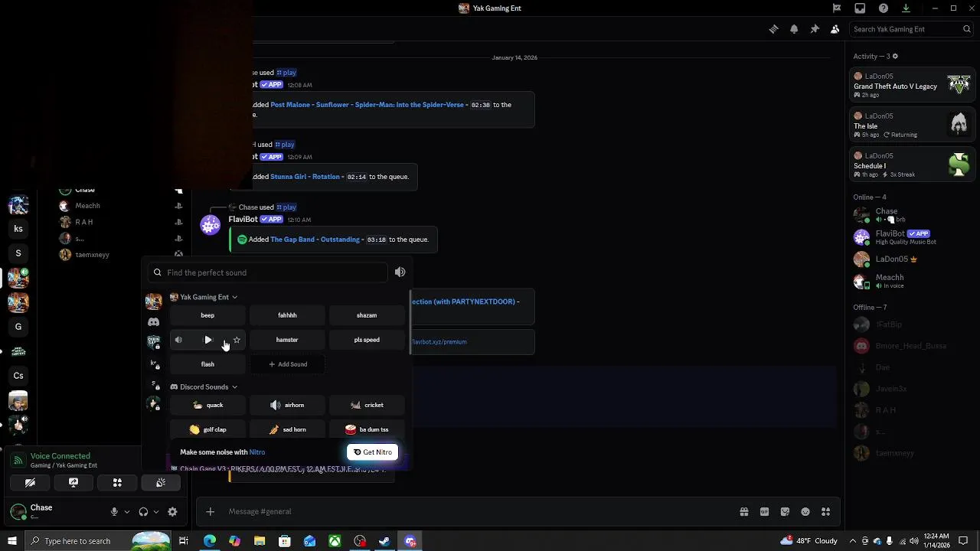Open Xbox app in Windows taskbar
This screenshot has width=980, height=551.
coord(335,541)
